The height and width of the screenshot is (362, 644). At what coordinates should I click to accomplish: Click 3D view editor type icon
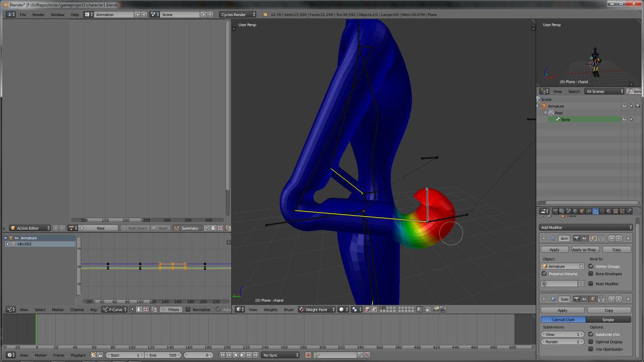tap(240, 310)
